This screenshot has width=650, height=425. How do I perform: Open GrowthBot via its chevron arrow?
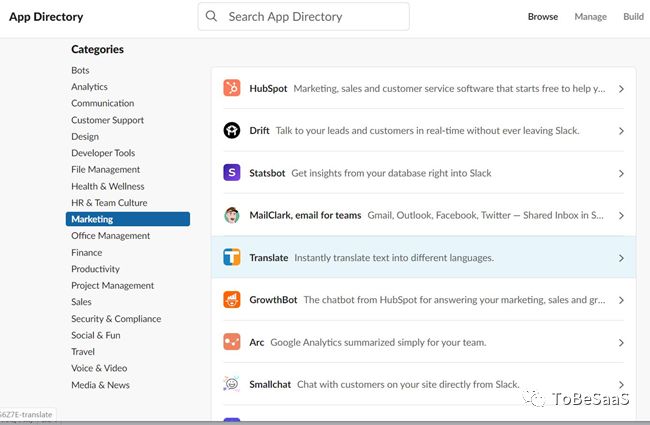click(x=621, y=300)
